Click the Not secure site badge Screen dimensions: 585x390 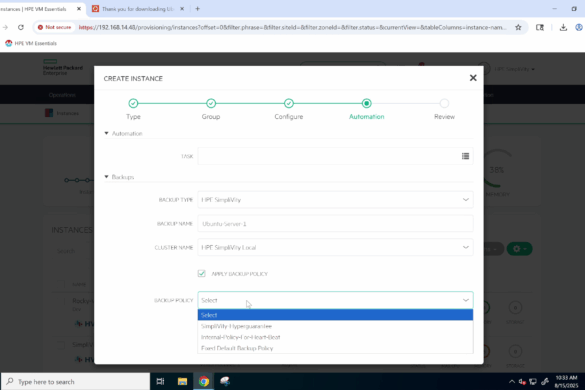point(54,27)
